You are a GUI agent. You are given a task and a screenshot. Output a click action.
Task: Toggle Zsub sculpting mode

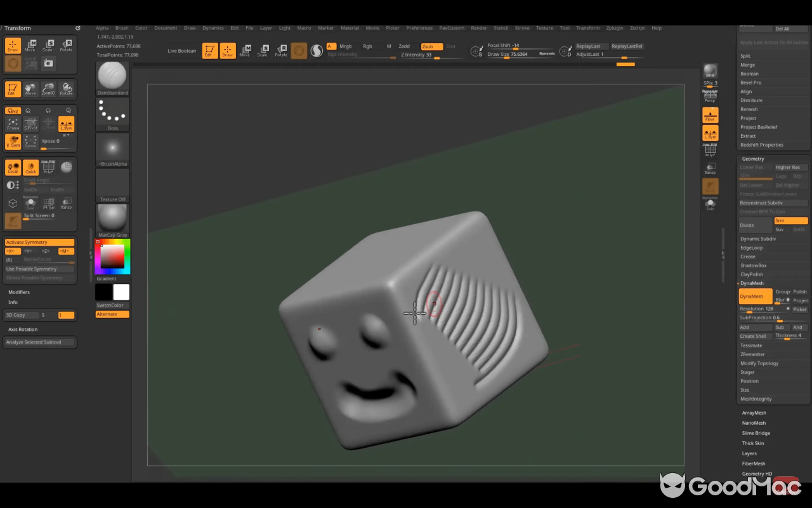tap(431, 46)
